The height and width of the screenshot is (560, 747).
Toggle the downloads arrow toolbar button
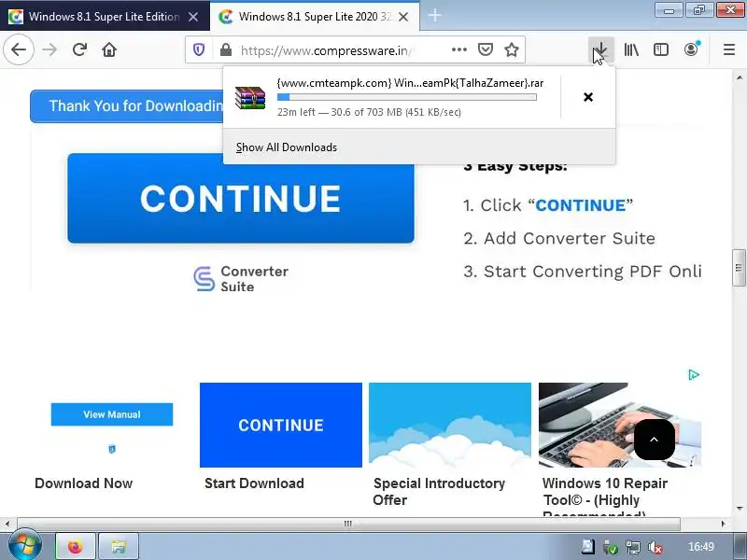click(600, 49)
